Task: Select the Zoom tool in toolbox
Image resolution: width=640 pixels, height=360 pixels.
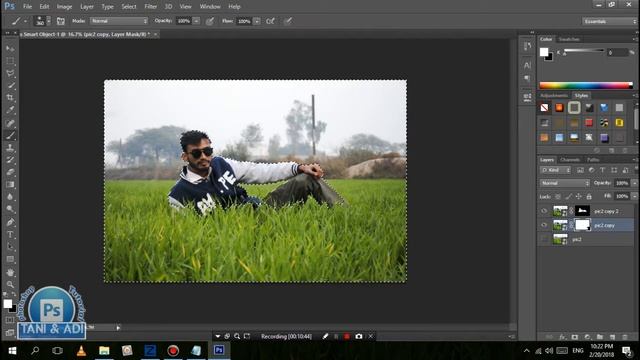Action: 10,284
